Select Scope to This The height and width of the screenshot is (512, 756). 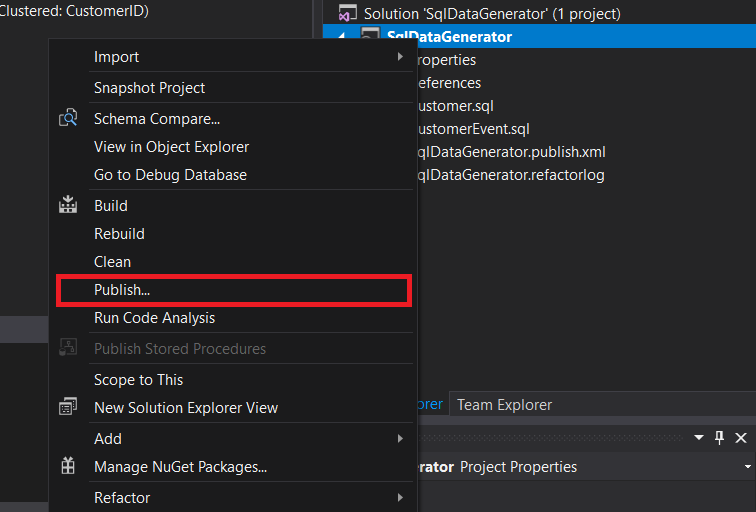(x=234, y=380)
